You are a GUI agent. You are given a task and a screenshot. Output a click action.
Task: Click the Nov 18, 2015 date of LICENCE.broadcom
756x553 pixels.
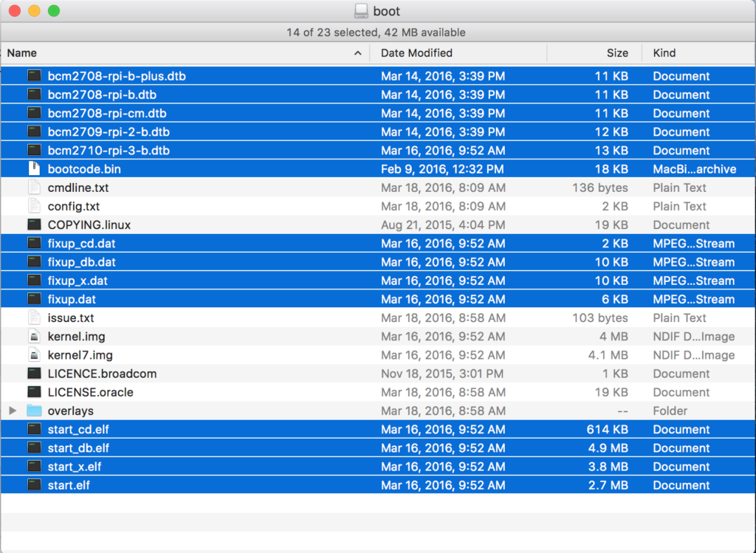click(442, 374)
